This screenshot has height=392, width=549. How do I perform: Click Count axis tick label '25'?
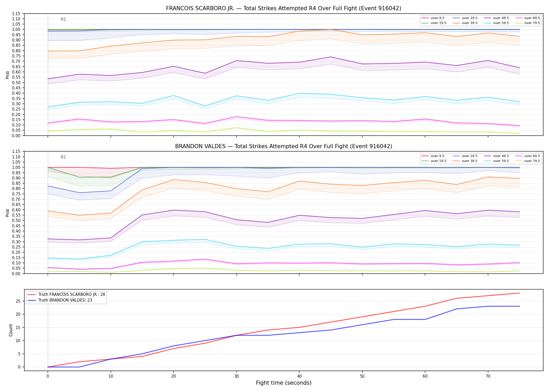(18, 301)
